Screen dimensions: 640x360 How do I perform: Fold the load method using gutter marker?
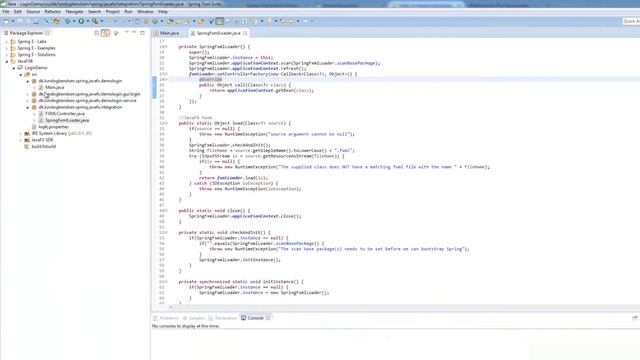click(x=166, y=123)
